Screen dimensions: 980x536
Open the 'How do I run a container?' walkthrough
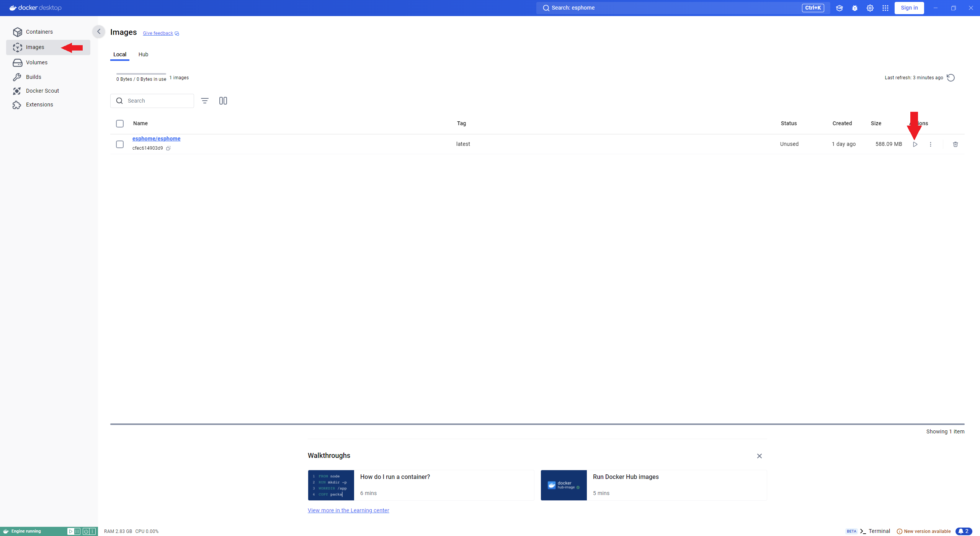(421, 485)
